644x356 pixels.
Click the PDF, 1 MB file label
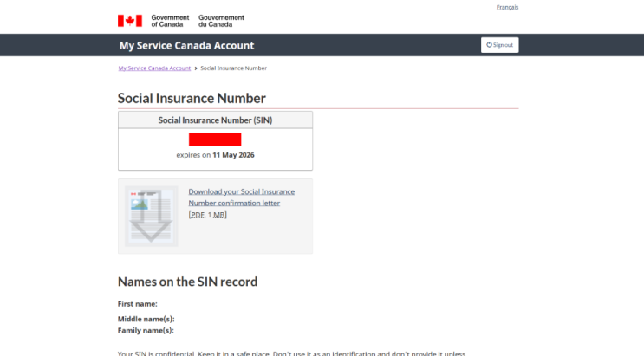point(208,215)
